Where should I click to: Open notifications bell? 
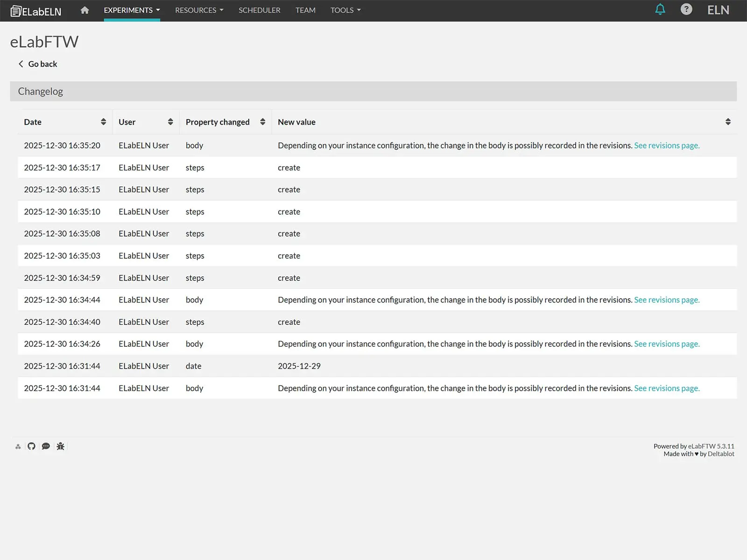(660, 10)
